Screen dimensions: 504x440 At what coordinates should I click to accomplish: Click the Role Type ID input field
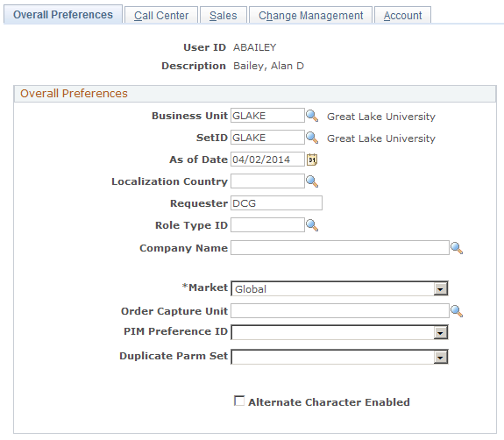[x=267, y=225]
